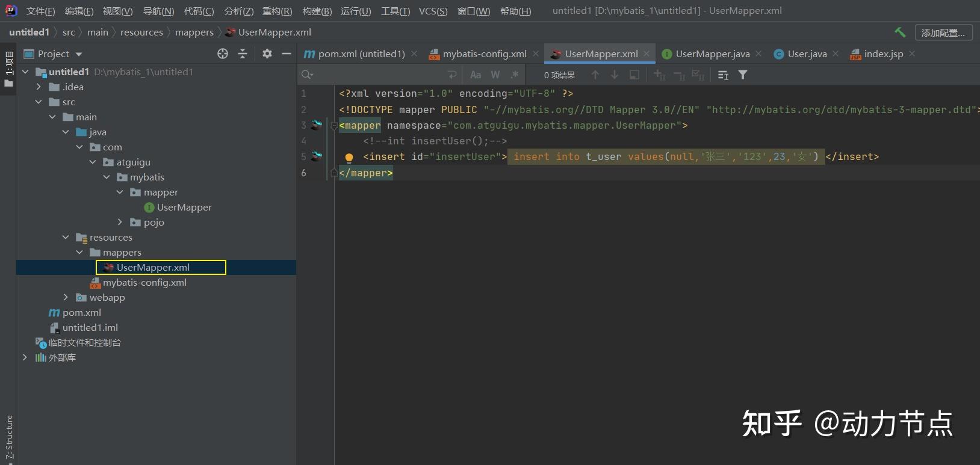980x465 pixels.
Task: Click the IntelliJ IDEA logo icon
Action: [x=11, y=10]
